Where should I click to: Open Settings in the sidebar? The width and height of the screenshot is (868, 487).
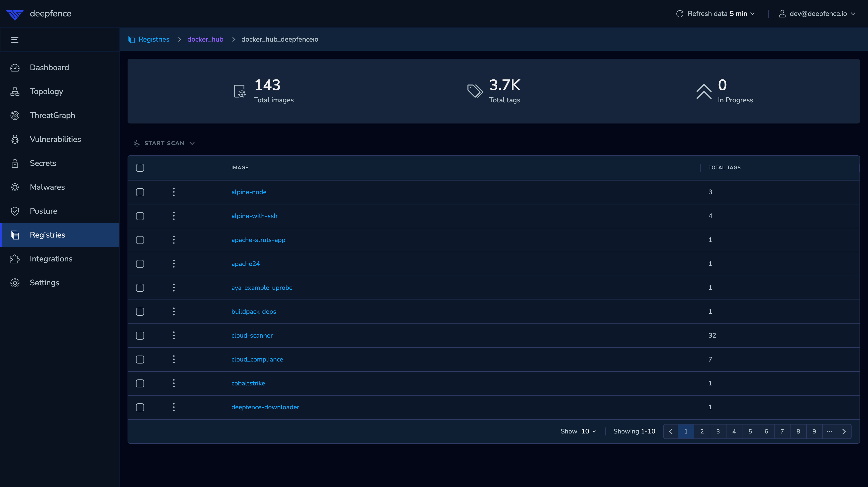[44, 283]
